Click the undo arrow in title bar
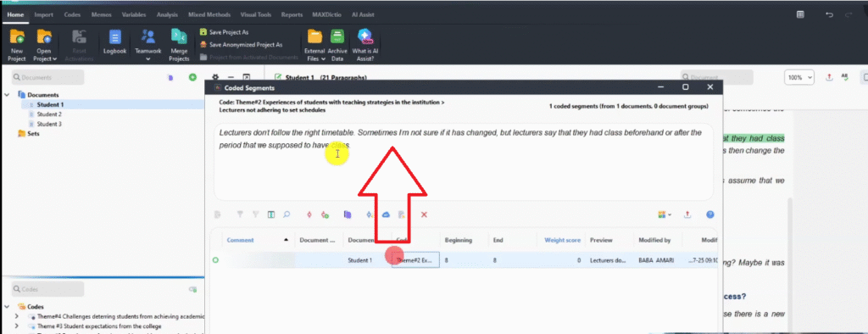Image resolution: width=868 pixels, height=334 pixels. (x=829, y=15)
